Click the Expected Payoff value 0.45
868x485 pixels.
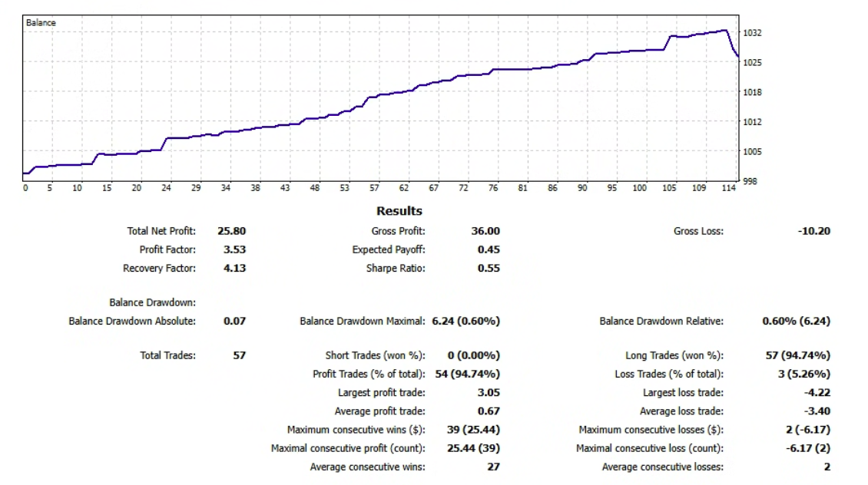488,249
